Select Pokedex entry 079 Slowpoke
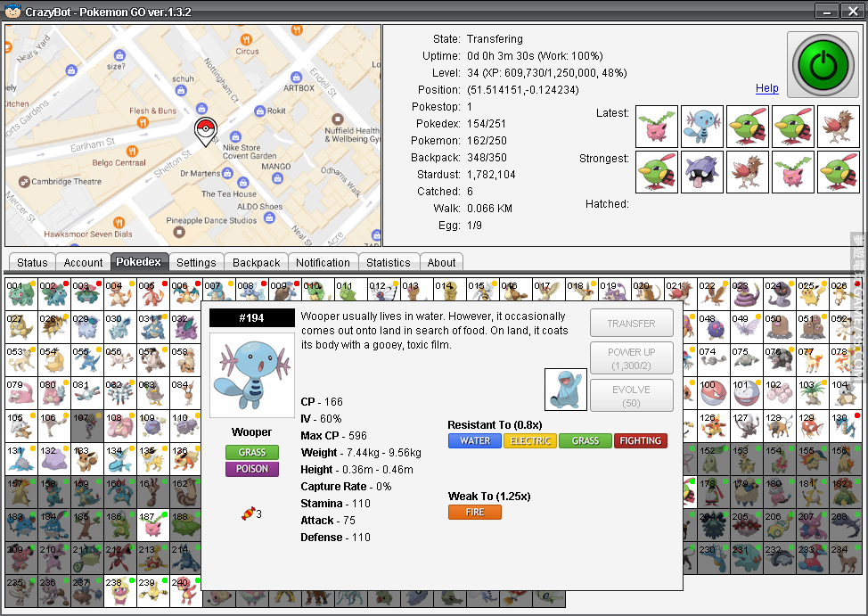The width and height of the screenshot is (868, 616). tap(21, 393)
